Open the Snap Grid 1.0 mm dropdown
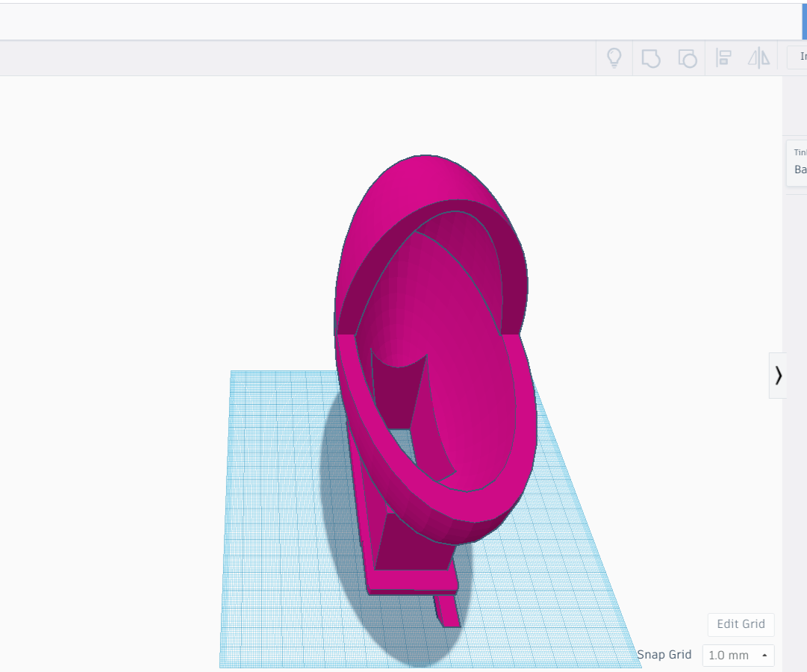The height and width of the screenshot is (672, 807). (x=738, y=655)
